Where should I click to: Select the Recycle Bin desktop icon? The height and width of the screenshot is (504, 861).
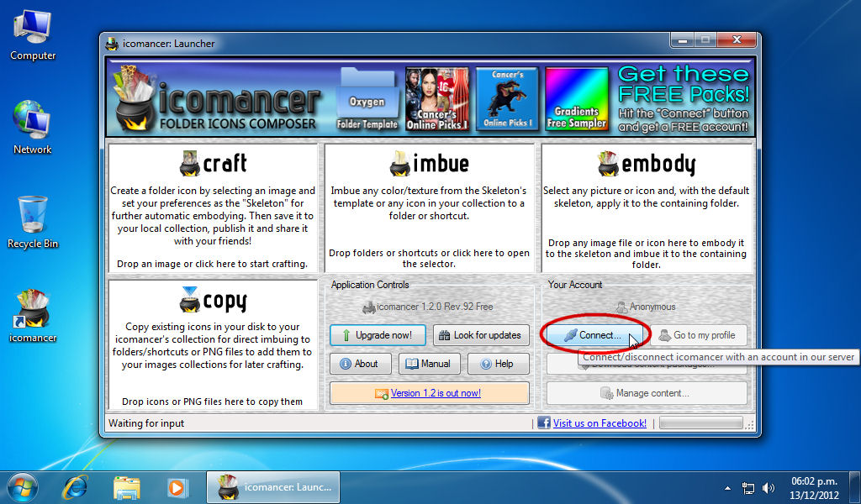pyautogui.click(x=33, y=222)
